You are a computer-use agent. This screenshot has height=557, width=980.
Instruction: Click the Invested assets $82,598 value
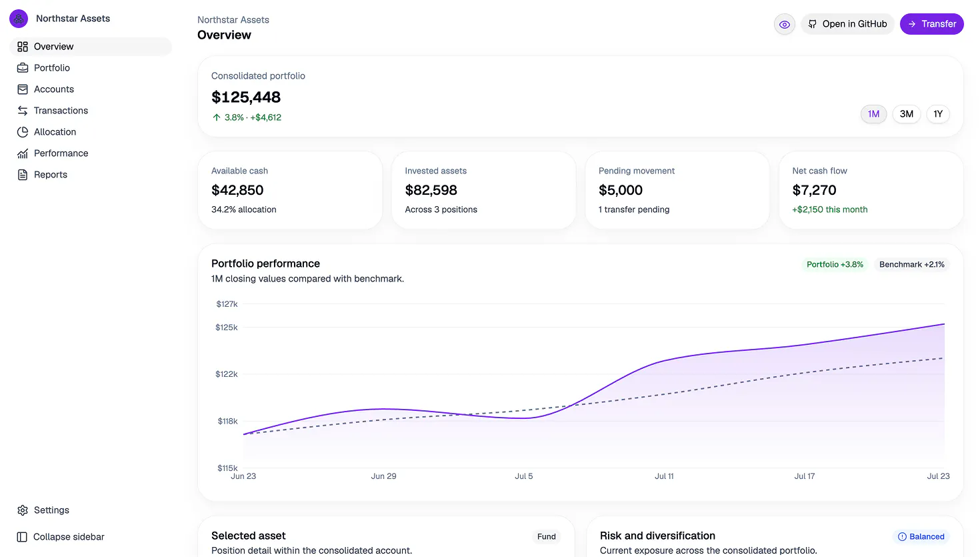click(x=431, y=190)
